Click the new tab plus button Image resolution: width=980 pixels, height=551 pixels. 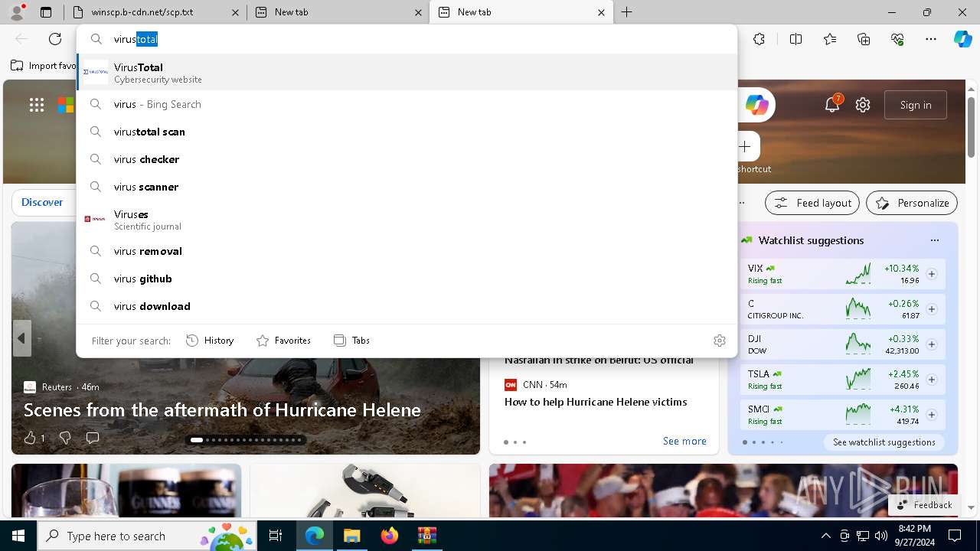point(626,12)
